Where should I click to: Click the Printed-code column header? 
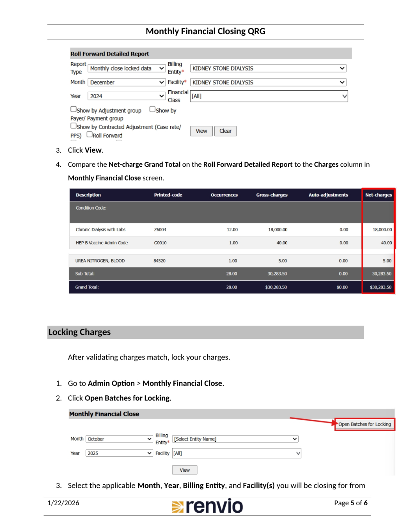[x=168, y=195]
